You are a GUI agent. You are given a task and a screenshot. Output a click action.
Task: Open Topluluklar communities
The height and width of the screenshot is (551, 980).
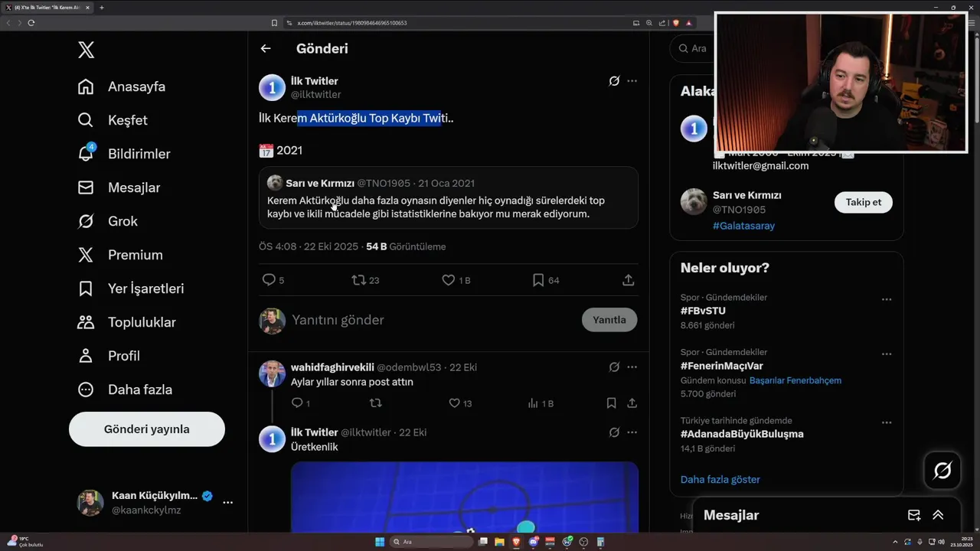pyautogui.click(x=126, y=322)
